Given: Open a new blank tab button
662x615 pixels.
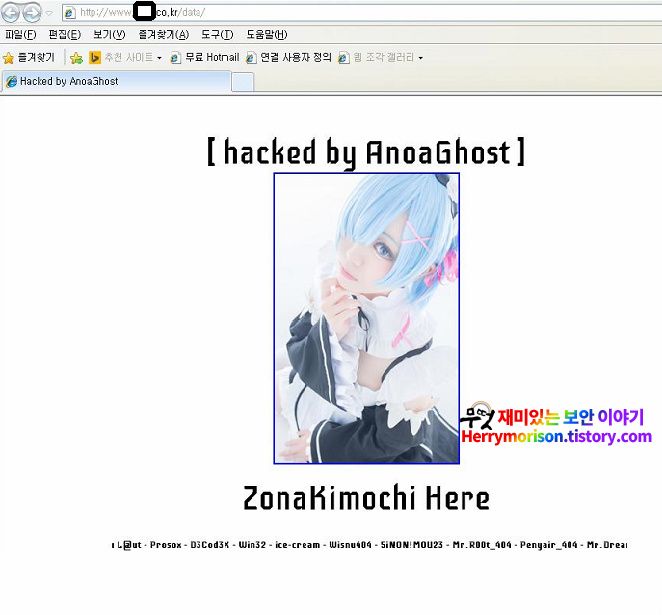Looking at the screenshot, I should (x=243, y=82).
